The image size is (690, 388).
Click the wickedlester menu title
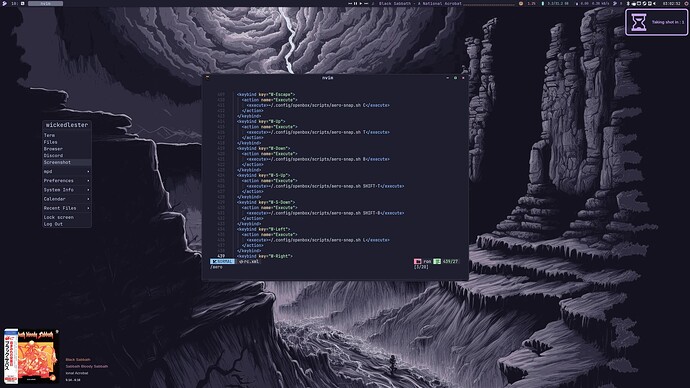[67, 125]
